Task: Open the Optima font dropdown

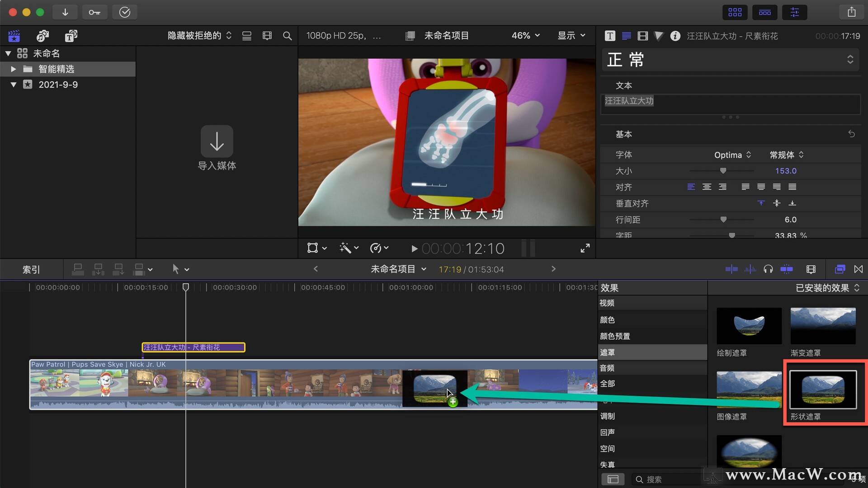Action: [x=732, y=155]
